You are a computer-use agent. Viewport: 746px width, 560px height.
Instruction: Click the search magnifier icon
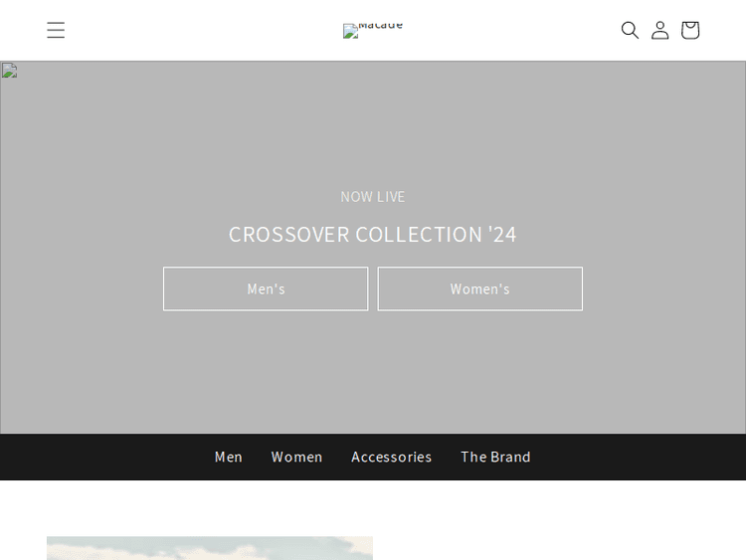pyautogui.click(x=630, y=30)
